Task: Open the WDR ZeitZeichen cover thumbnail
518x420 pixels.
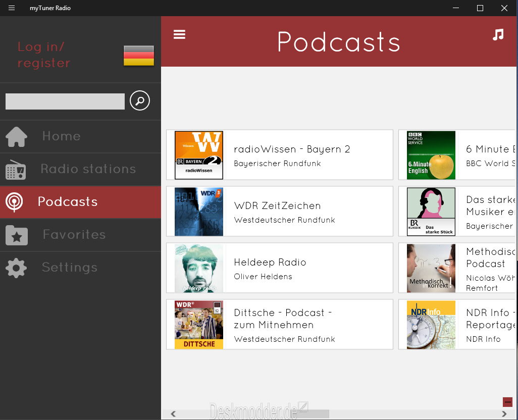Action: 199,212
